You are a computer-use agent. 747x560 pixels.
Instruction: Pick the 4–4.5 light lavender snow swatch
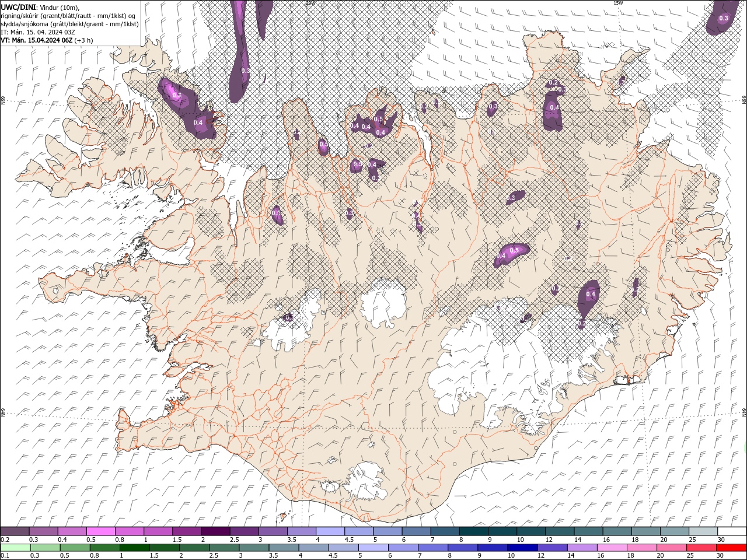(x=330, y=531)
